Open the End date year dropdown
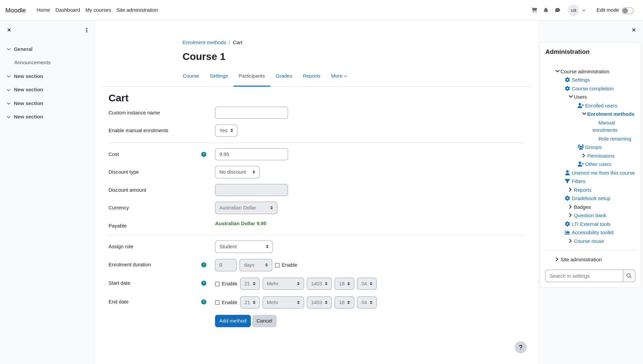The width and height of the screenshot is (643, 364). [319, 302]
